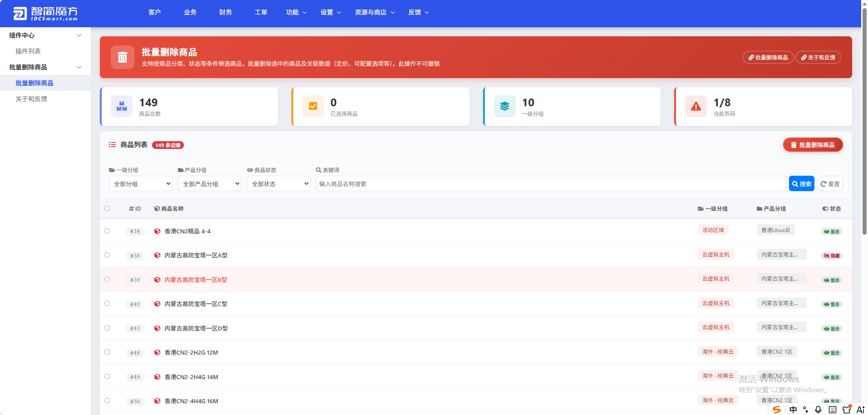Check the box for product #49
The image size is (868, 415).
pyautogui.click(x=107, y=376)
